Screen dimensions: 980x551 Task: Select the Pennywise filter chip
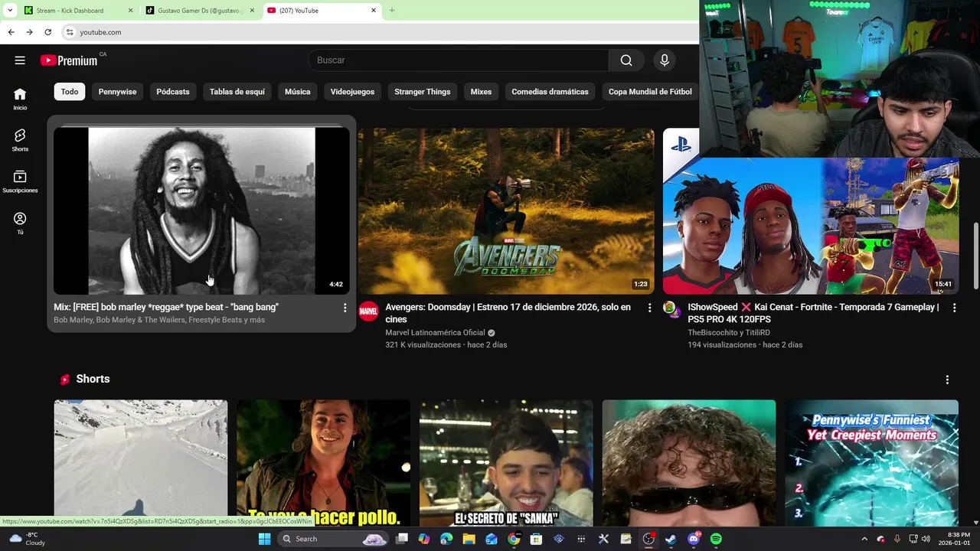click(x=117, y=92)
